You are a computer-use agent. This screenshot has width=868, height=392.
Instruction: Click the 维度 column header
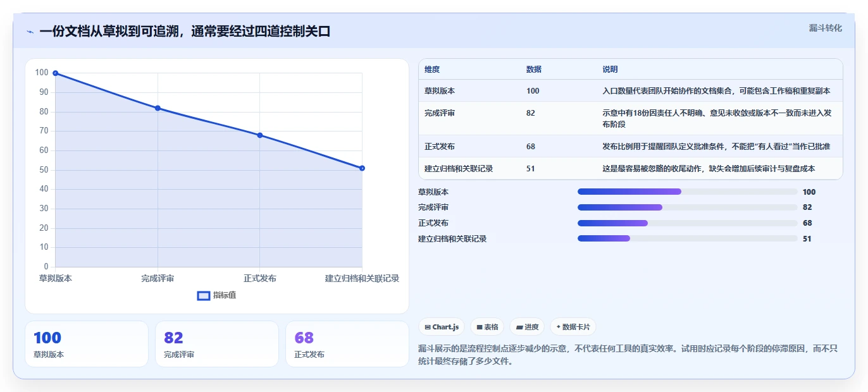pos(432,70)
